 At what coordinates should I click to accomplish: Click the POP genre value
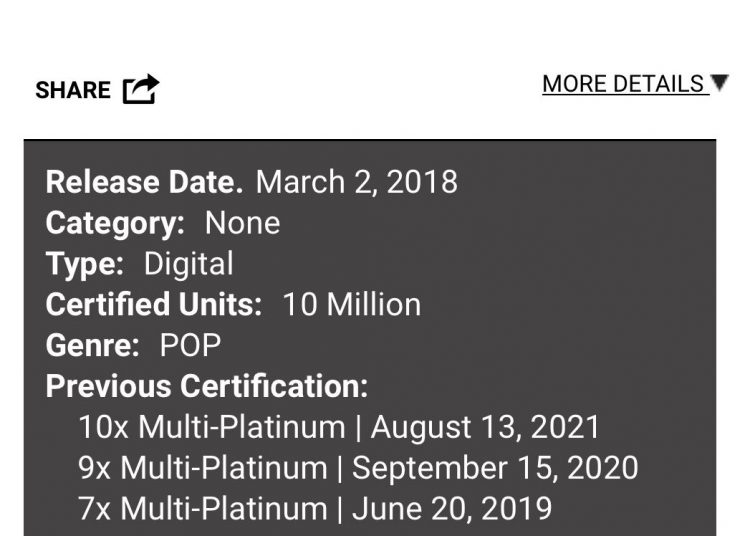click(190, 345)
